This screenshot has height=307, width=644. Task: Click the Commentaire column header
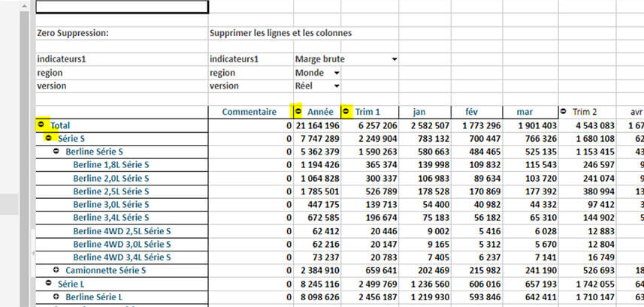click(249, 112)
